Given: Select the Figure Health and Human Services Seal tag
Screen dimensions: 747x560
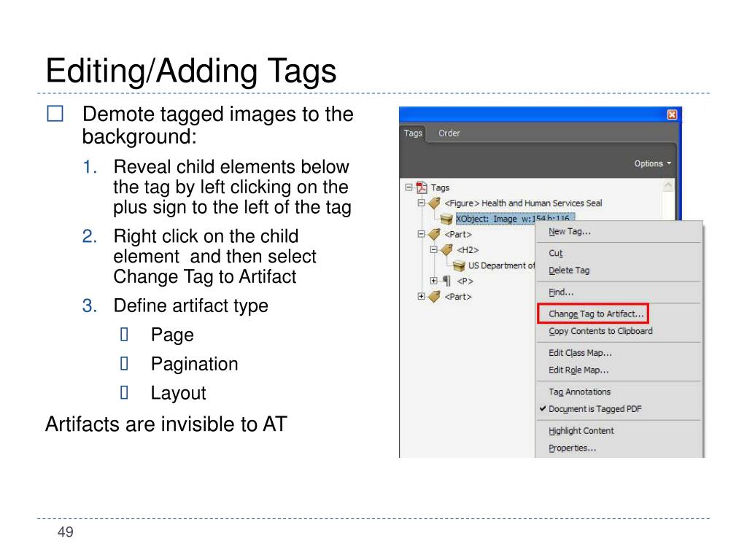Looking at the screenshot, I should coord(523,203).
